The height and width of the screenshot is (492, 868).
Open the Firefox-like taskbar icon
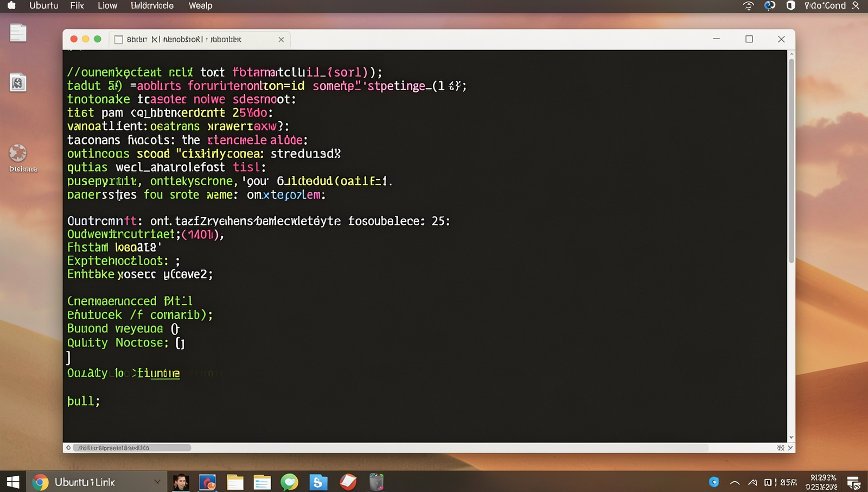208,482
